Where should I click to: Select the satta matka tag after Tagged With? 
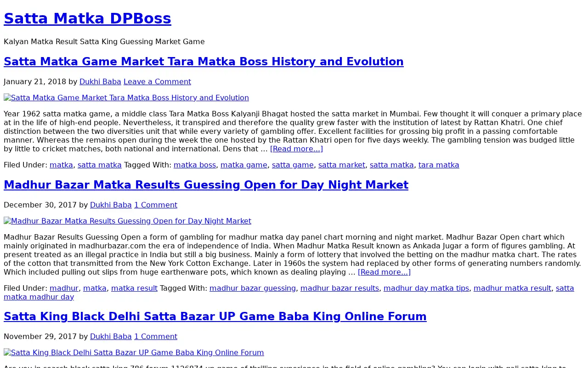392,165
